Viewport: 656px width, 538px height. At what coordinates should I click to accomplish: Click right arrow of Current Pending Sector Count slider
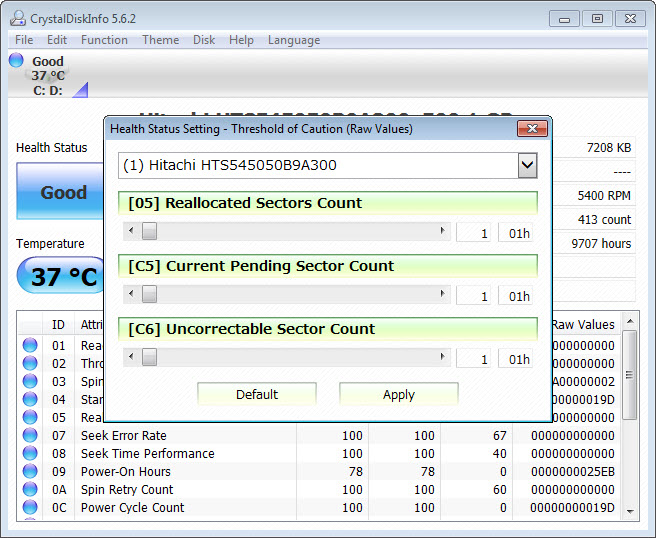coord(442,294)
